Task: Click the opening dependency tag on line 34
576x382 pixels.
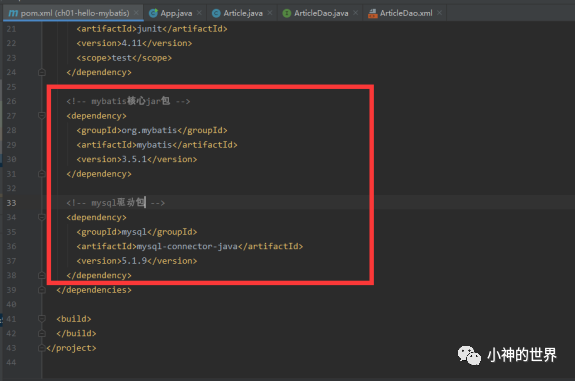Action: pos(96,217)
